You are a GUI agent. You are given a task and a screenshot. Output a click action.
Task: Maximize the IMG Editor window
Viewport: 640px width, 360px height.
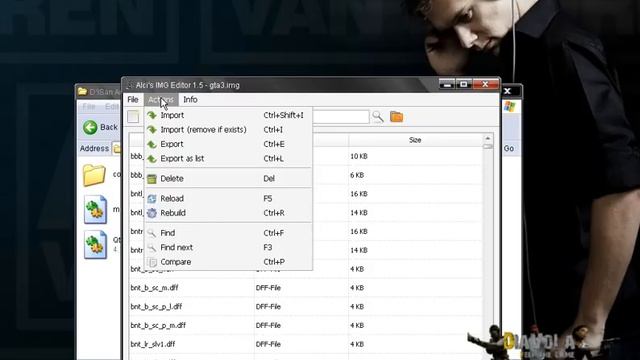[x=464, y=84]
